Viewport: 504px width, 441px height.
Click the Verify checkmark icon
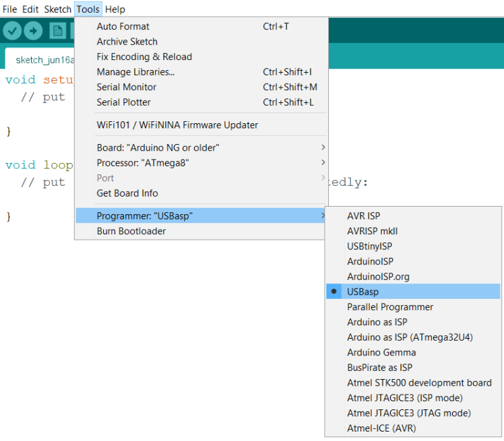(x=12, y=31)
